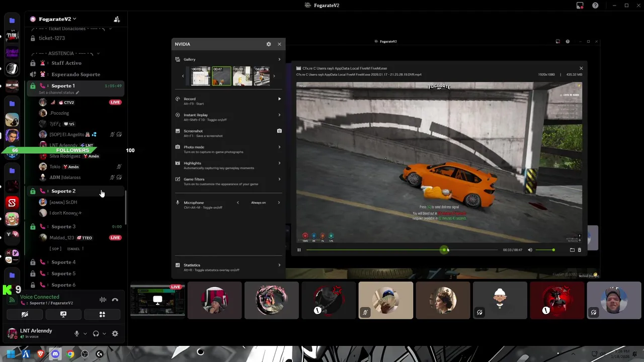Expand Instant Replay options
This screenshot has height=362, width=644.
pyautogui.click(x=279, y=115)
